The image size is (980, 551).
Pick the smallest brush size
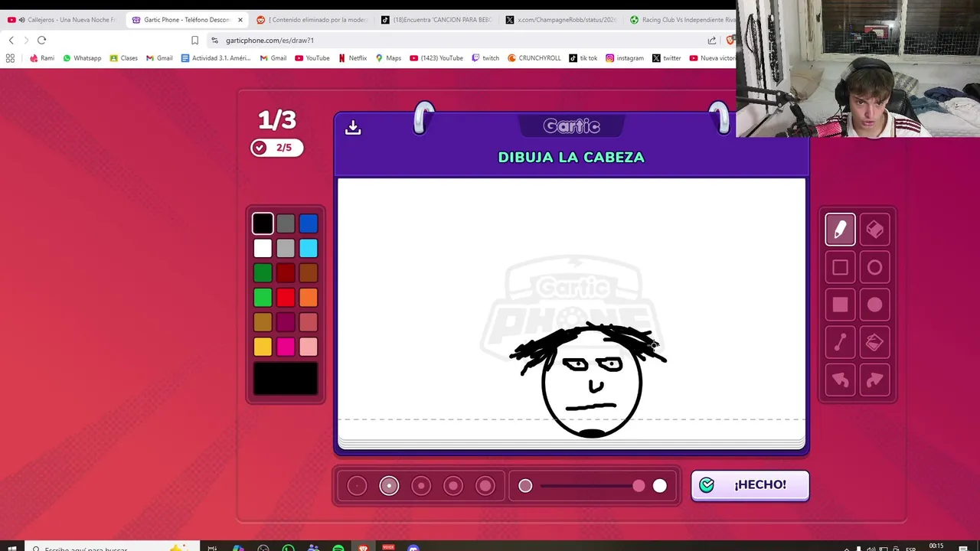click(x=357, y=486)
